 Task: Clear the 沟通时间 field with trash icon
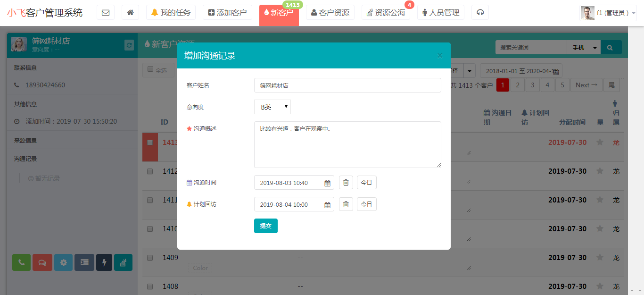[346, 183]
